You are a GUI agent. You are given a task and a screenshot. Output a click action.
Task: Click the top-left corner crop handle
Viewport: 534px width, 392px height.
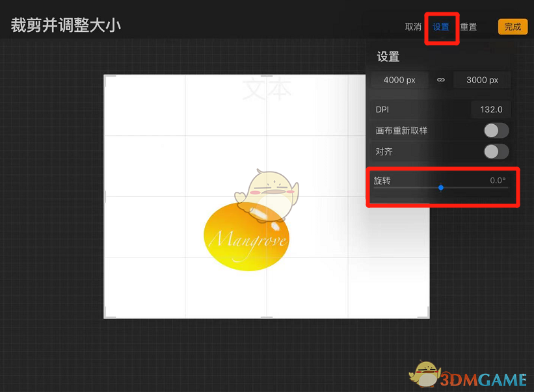106,76
